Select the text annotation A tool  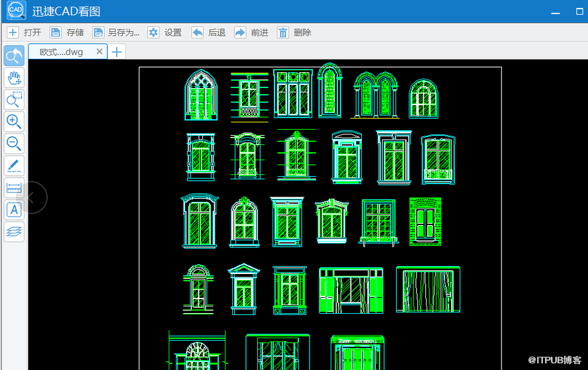point(15,210)
